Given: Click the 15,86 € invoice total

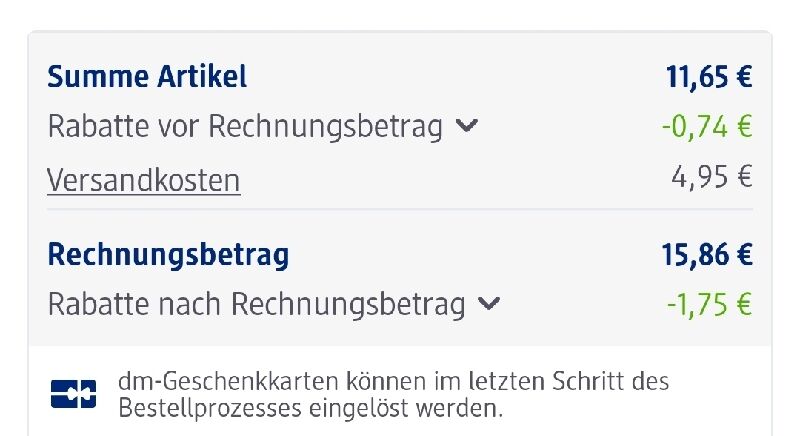Looking at the screenshot, I should pyautogui.click(x=707, y=254).
